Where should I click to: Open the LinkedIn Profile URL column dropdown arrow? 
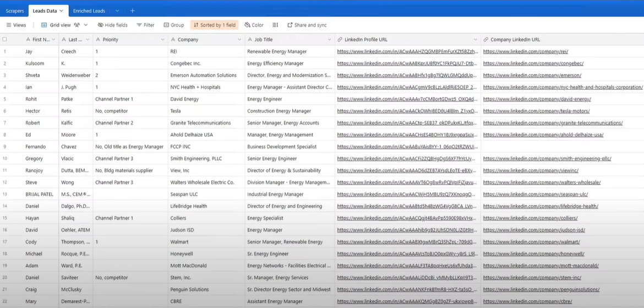475,40
